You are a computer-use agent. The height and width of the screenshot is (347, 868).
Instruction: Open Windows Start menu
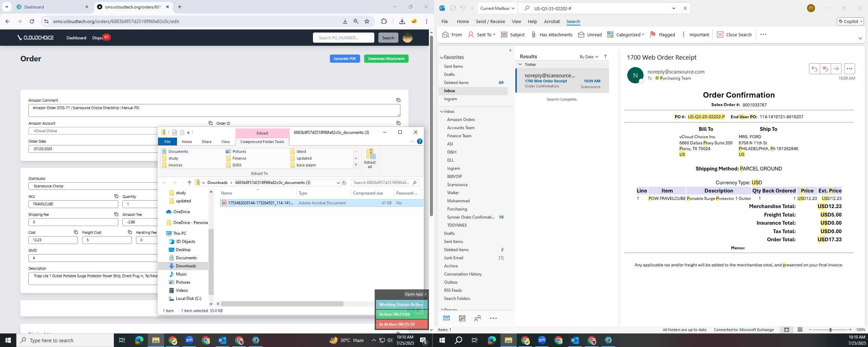8,340
